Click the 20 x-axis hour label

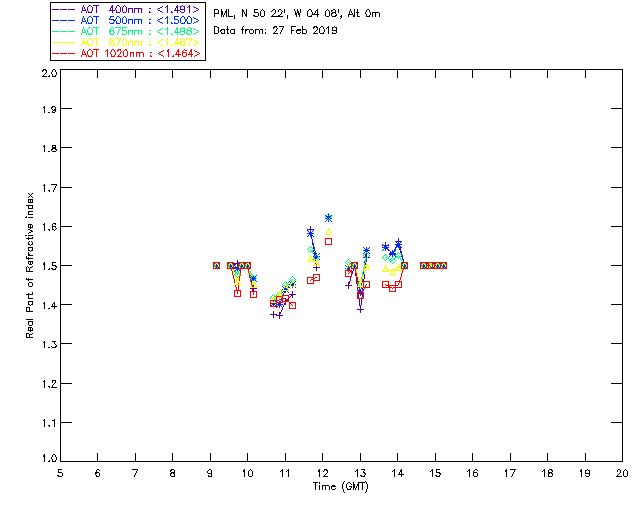622,473
